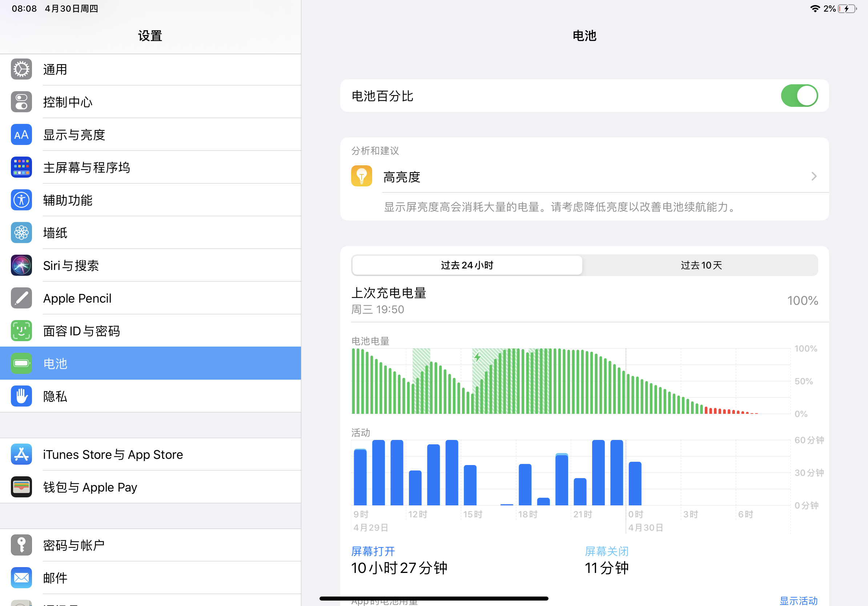
Task: Tap the 屏幕关闭 screen-off label
Action: (x=606, y=551)
